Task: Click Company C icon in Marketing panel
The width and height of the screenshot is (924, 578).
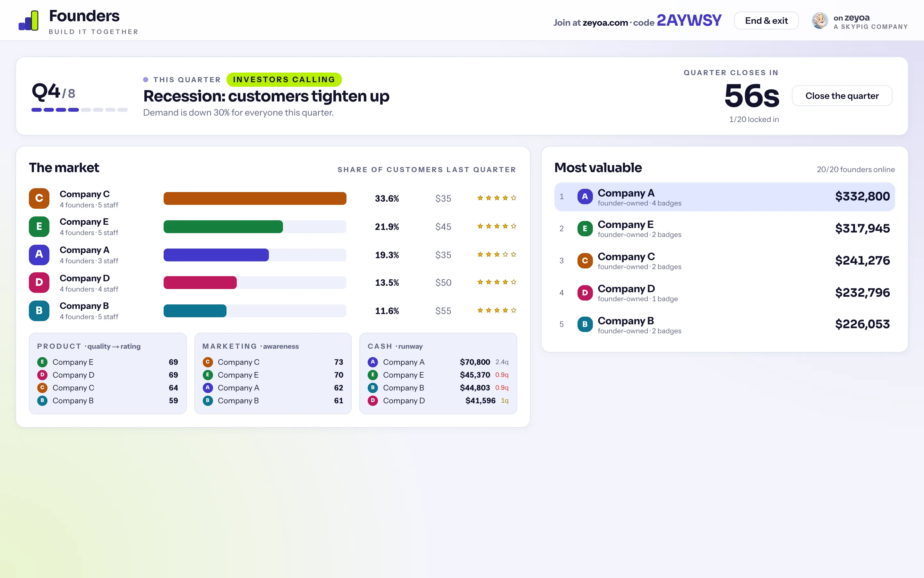Action: click(208, 362)
